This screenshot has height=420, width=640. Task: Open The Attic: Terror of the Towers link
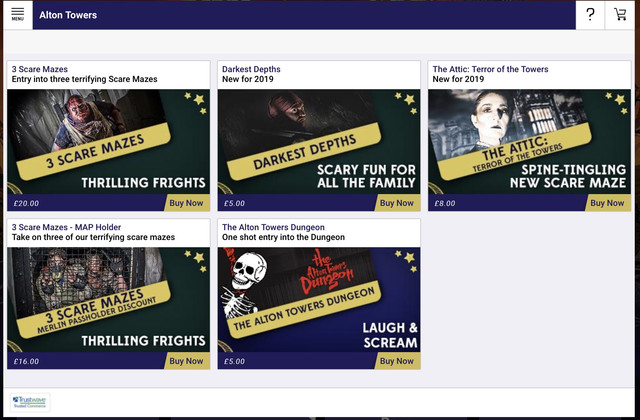click(490, 69)
